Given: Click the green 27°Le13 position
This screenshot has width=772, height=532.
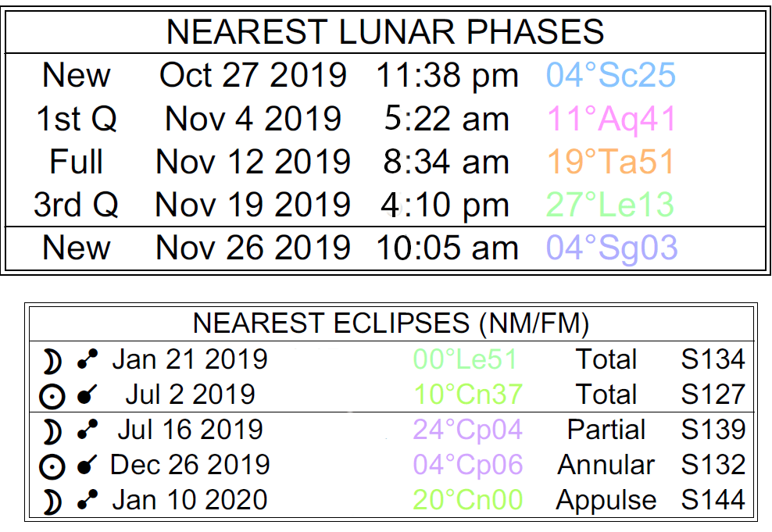Looking at the screenshot, I should (610, 205).
